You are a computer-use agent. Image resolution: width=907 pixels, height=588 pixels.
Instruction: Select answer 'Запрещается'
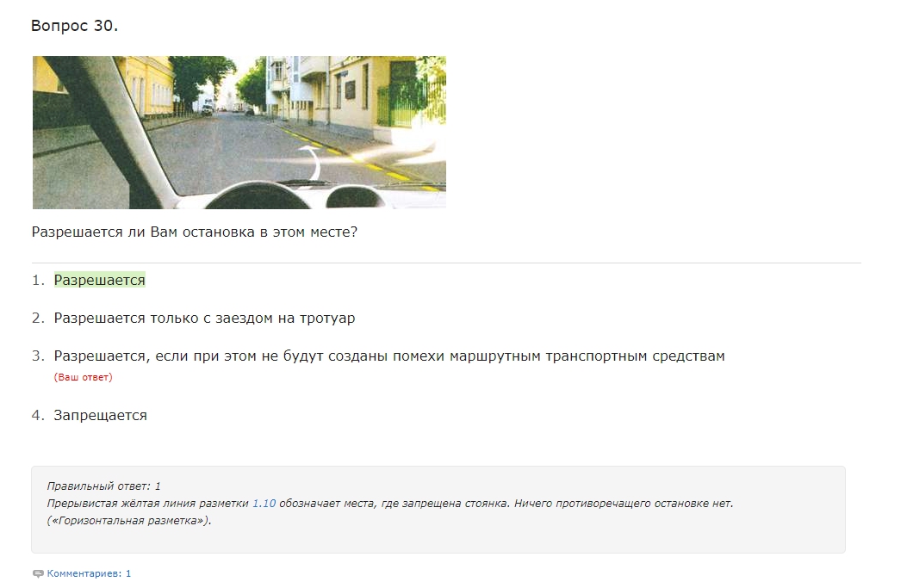pos(100,415)
